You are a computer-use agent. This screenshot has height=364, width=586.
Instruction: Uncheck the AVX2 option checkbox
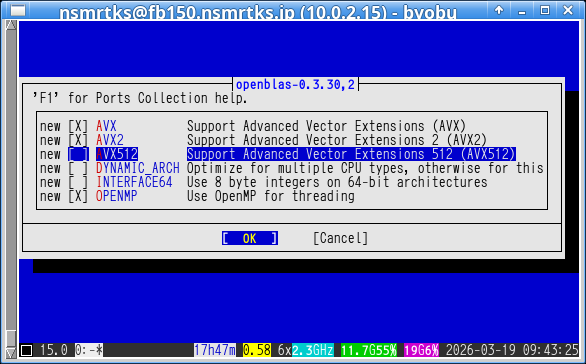(78, 140)
